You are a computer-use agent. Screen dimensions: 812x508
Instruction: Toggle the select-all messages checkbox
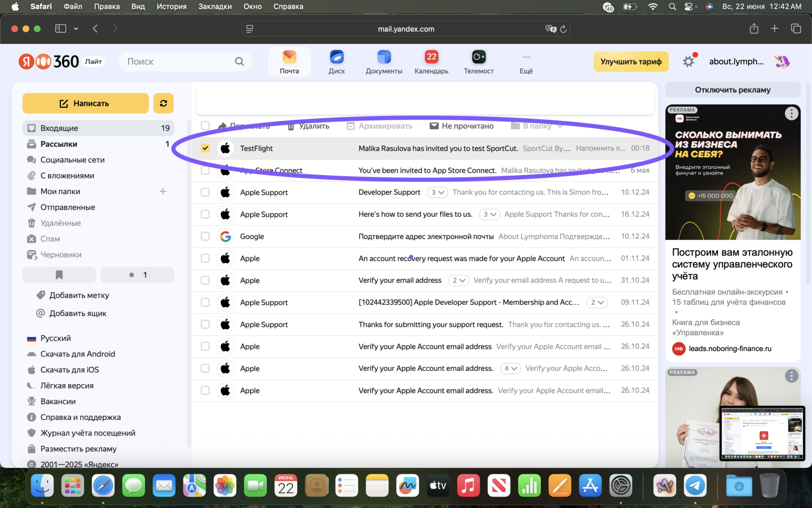click(205, 126)
